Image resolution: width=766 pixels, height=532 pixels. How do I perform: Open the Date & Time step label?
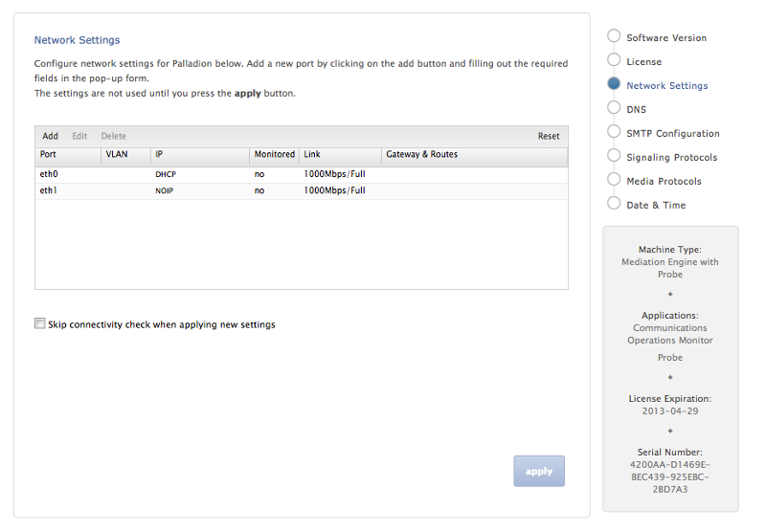click(656, 205)
